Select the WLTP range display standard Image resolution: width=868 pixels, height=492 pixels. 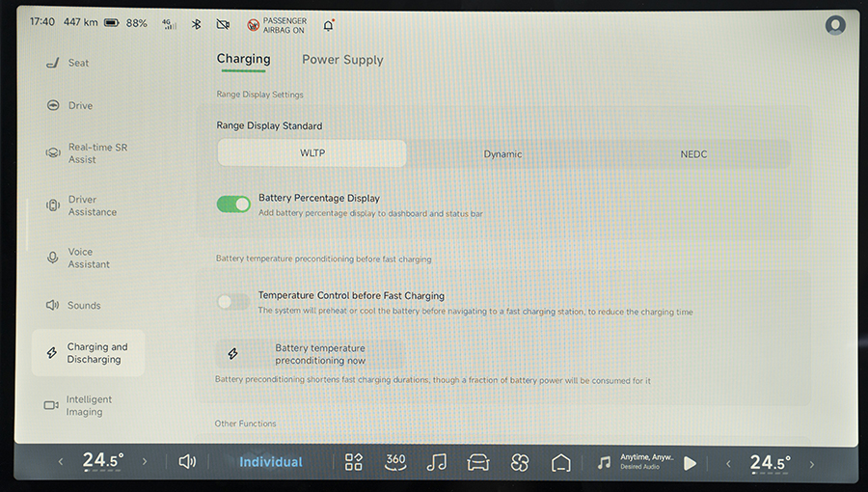click(312, 153)
